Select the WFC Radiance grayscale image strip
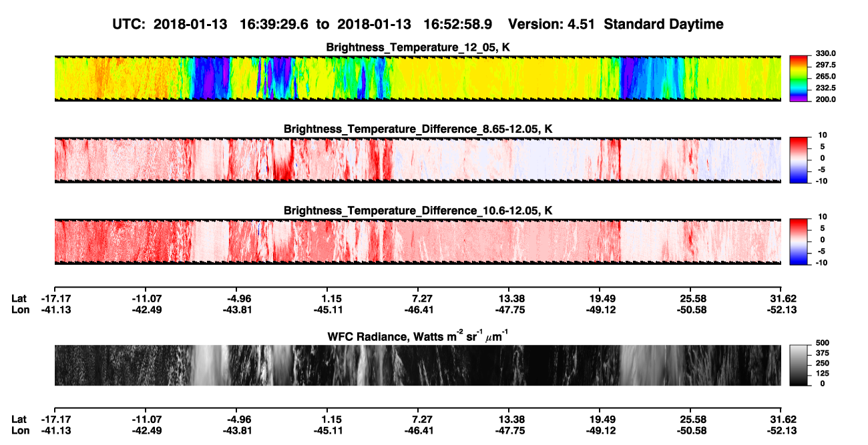The width and height of the screenshot is (868, 445). (417, 365)
